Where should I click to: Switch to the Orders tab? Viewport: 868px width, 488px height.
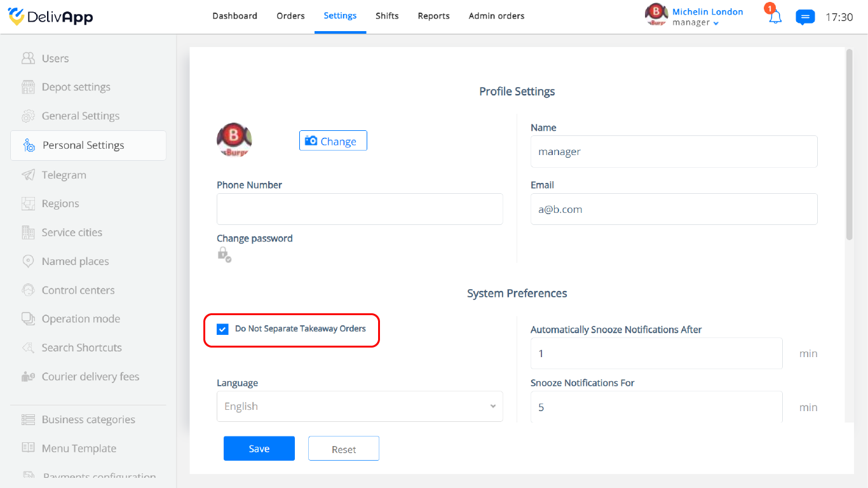(290, 16)
